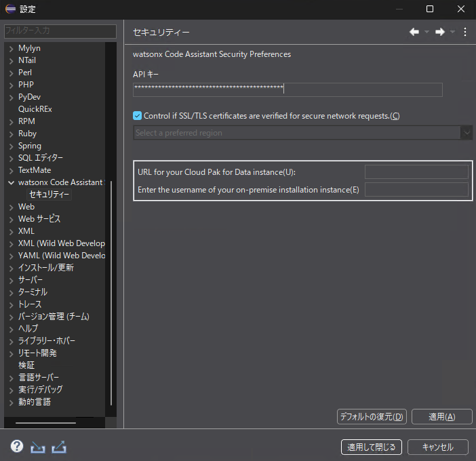Maximize the 設定 dialog window
The image size is (476, 461).
tap(430, 9)
